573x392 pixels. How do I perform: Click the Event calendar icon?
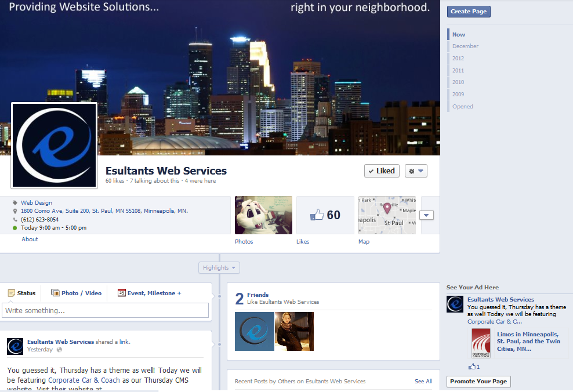(x=121, y=293)
